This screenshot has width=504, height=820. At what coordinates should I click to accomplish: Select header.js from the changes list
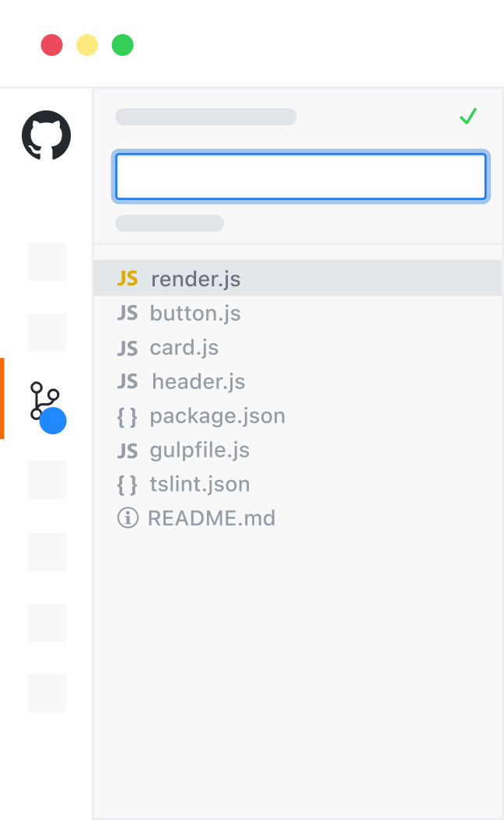[x=198, y=381]
